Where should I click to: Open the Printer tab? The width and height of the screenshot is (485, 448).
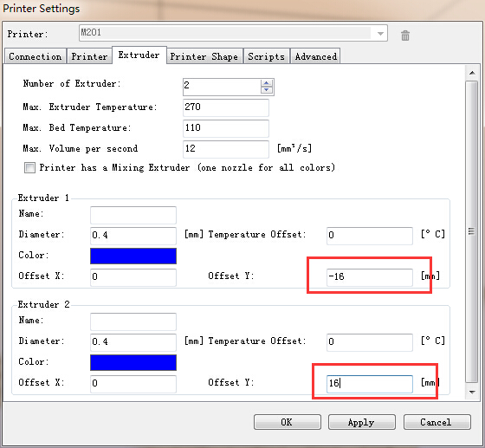pyautogui.click(x=89, y=56)
